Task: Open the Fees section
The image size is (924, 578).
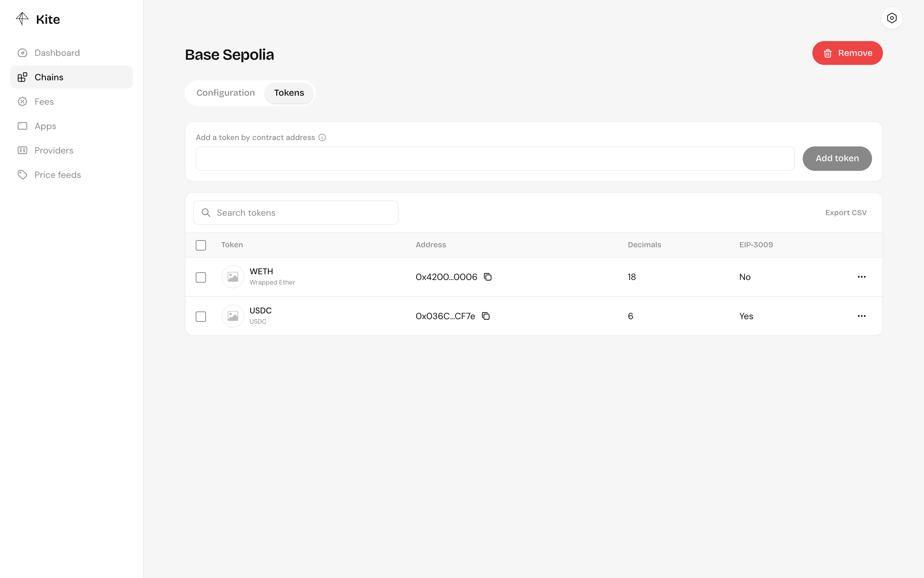Action: [x=72, y=102]
